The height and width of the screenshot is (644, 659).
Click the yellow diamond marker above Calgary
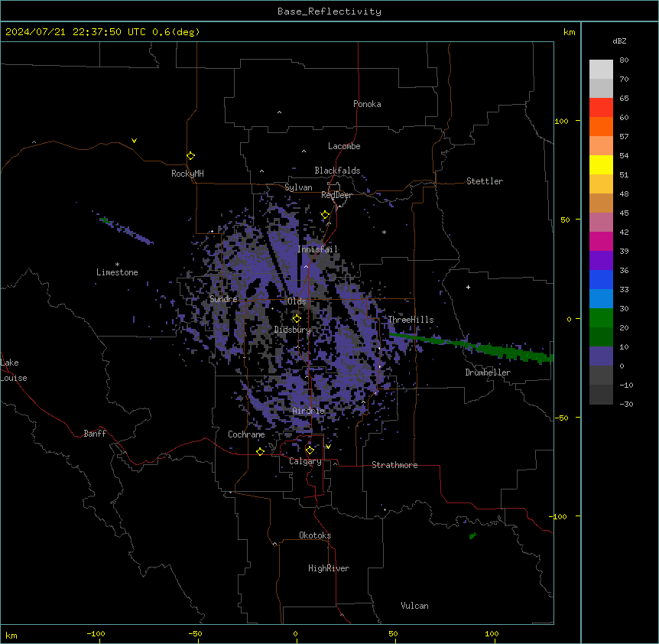click(x=310, y=450)
